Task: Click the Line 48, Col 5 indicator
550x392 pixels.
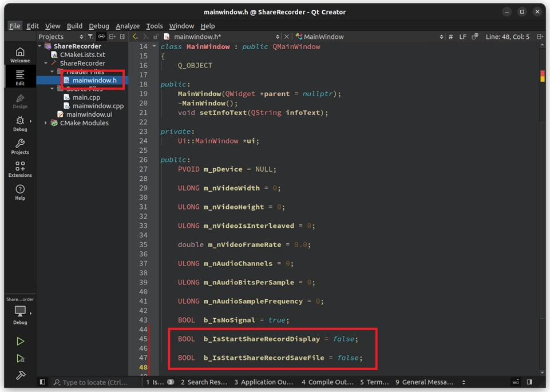Action: point(507,37)
